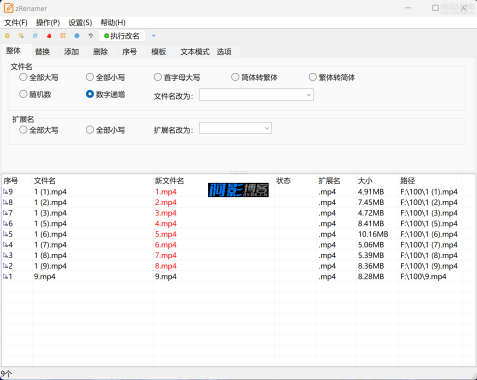Image resolution: width=477 pixels, height=380 pixels.
Task: Click the splitter handle above the file list
Action: [239, 172]
